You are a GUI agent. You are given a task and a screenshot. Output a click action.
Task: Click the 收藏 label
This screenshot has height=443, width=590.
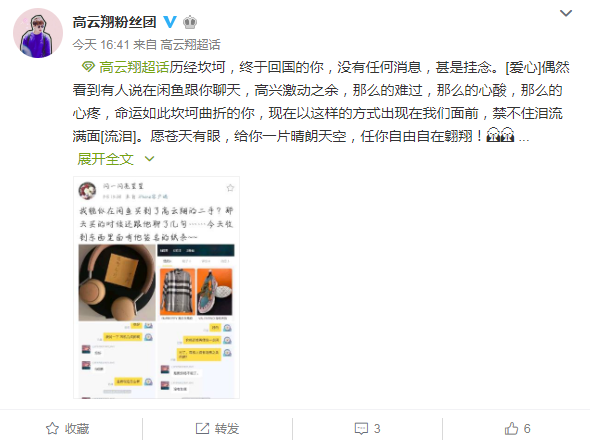77,428
